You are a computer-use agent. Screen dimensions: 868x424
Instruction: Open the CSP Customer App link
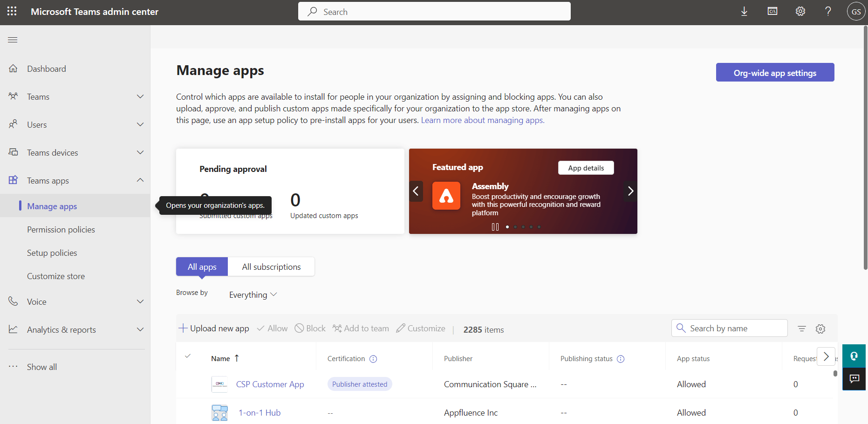pos(270,384)
